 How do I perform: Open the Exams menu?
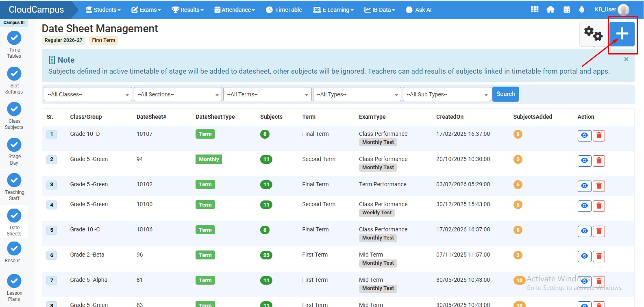coord(146,10)
